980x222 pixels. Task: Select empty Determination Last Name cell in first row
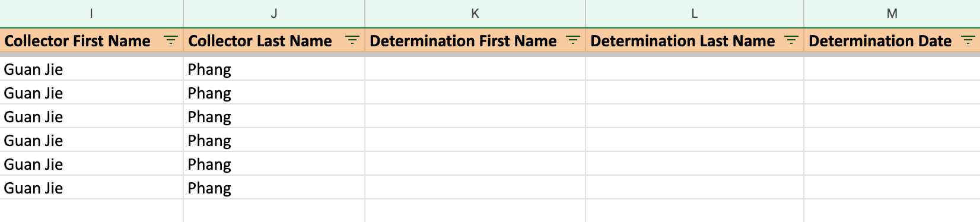click(x=695, y=69)
